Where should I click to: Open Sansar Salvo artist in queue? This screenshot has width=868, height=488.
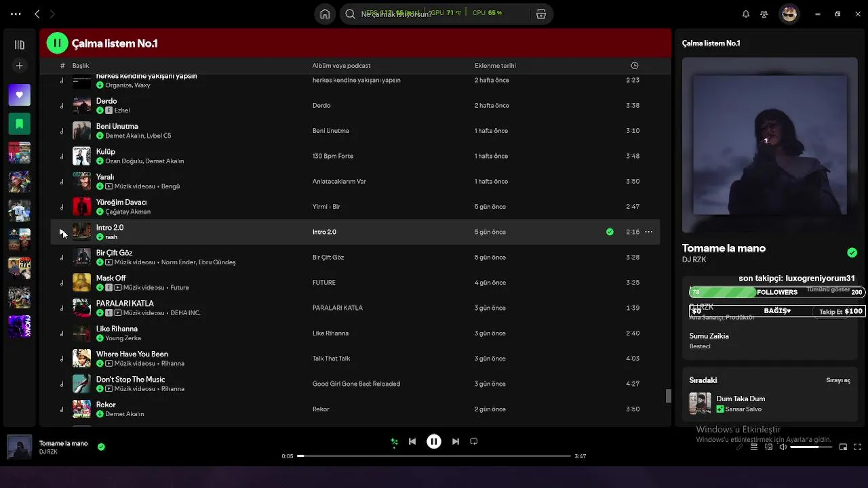743,409
